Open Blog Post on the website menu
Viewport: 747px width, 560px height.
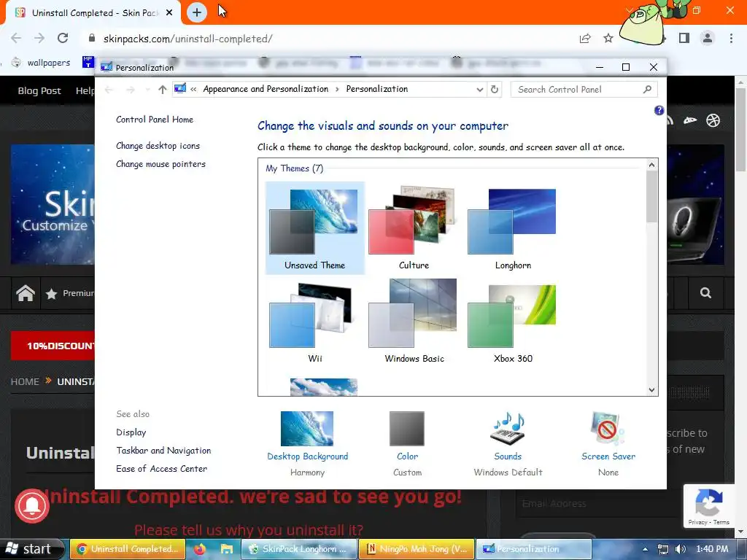point(39,90)
